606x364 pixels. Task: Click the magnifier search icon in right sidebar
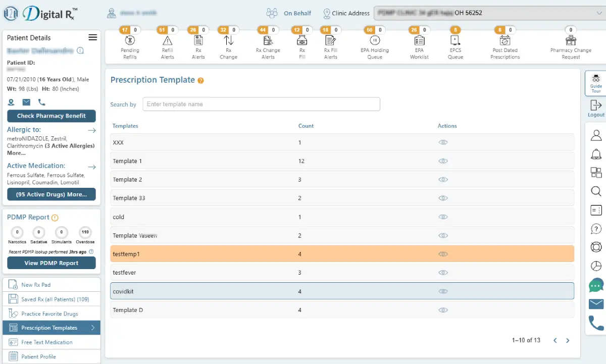coord(596,191)
